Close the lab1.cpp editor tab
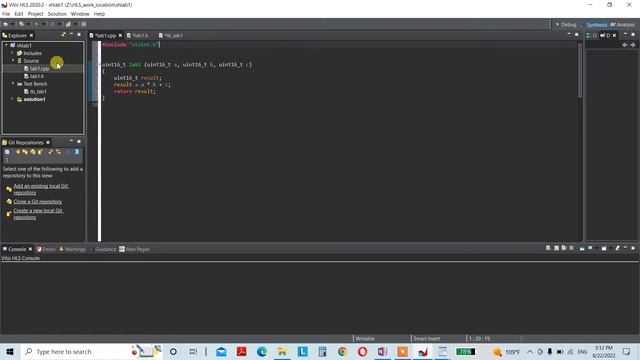640x360 pixels. [120, 36]
